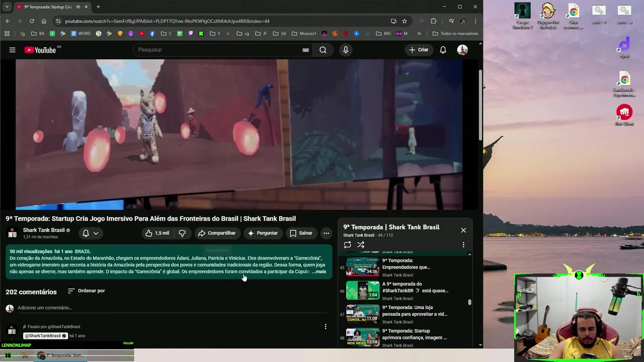Open the on-screen keyboard icon in search box
644x362 pixels.
[305, 50]
